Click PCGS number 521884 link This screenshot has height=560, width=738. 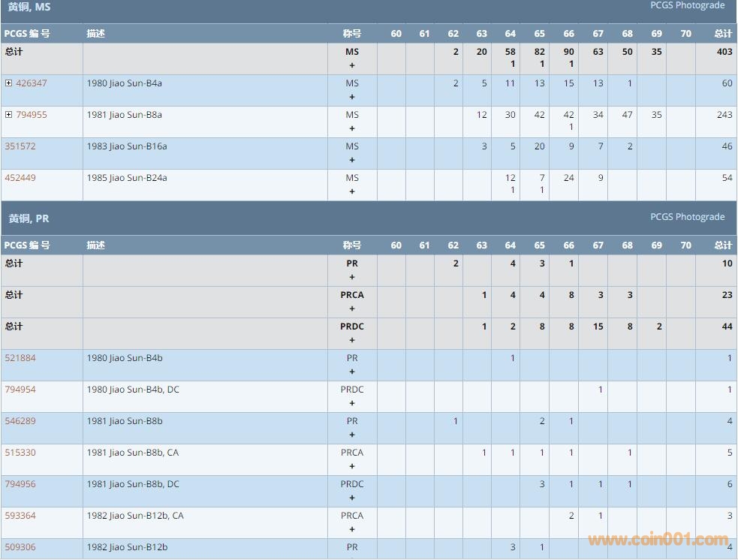(x=20, y=358)
